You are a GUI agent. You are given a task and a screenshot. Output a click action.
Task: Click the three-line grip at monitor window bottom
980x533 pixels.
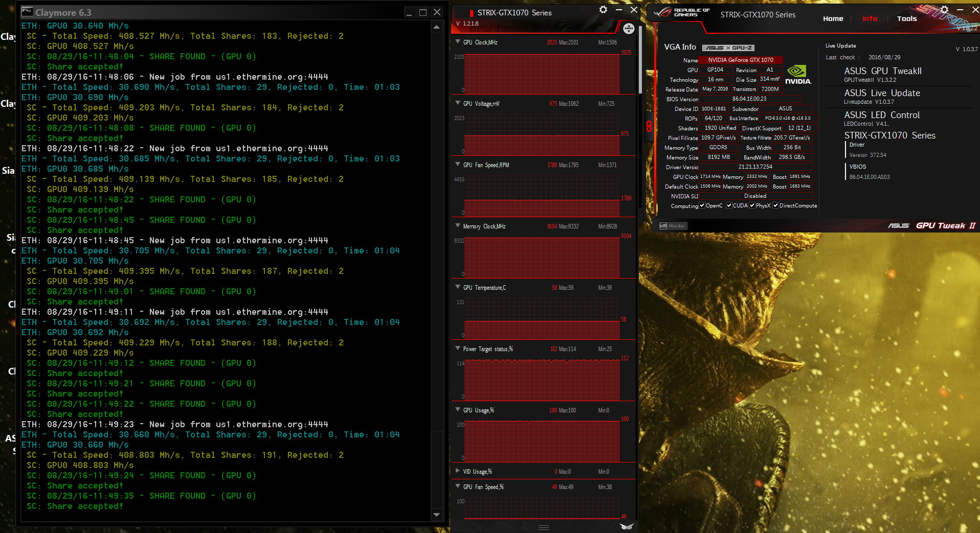coord(544,527)
